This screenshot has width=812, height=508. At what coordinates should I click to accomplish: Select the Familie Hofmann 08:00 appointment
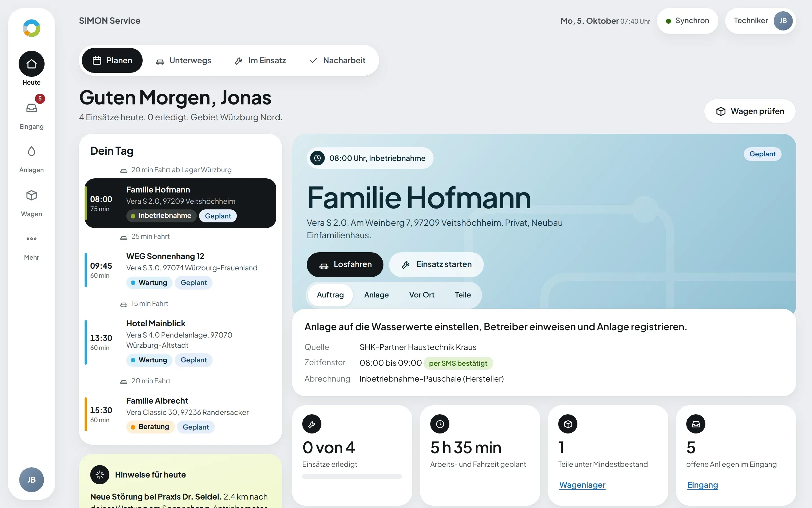[x=180, y=203]
